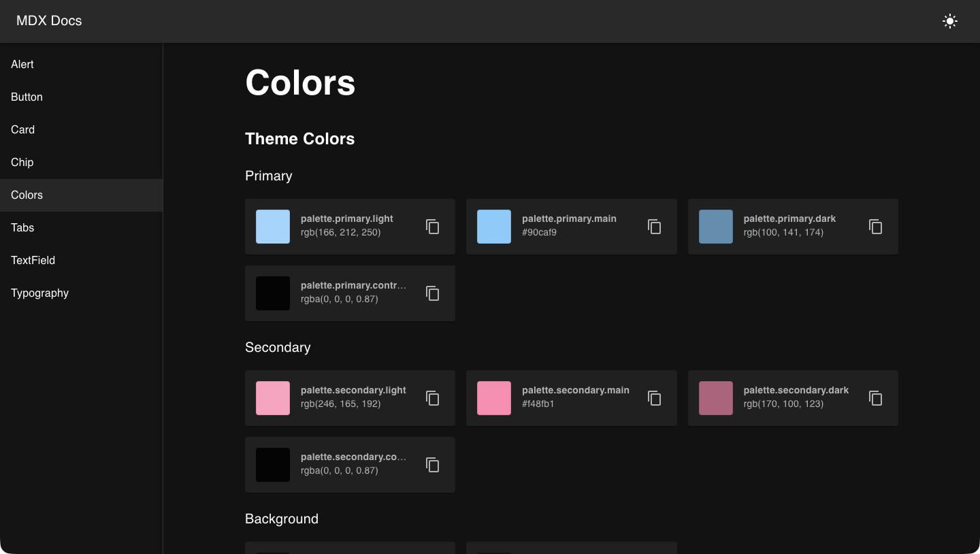Copy the palette.primary.contrast color value
The width and height of the screenshot is (980, 554).
pyautogui.click(x=433, y=293)
